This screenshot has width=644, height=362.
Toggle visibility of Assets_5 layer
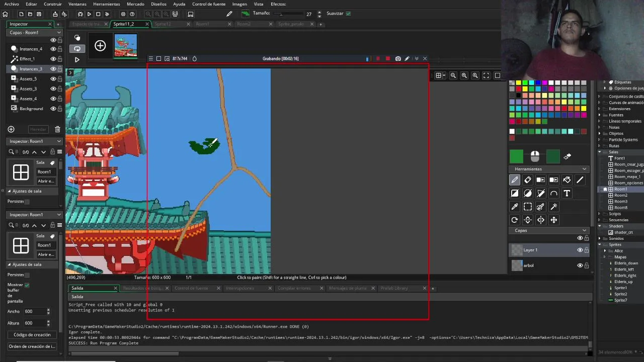(53, 79)
